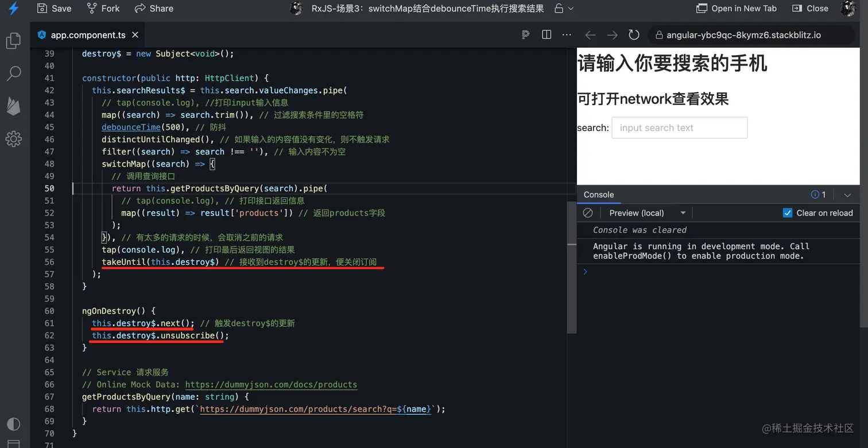Toggle the Clear on reload checkbox
868x448 pixels.
[x=788, y=213]
